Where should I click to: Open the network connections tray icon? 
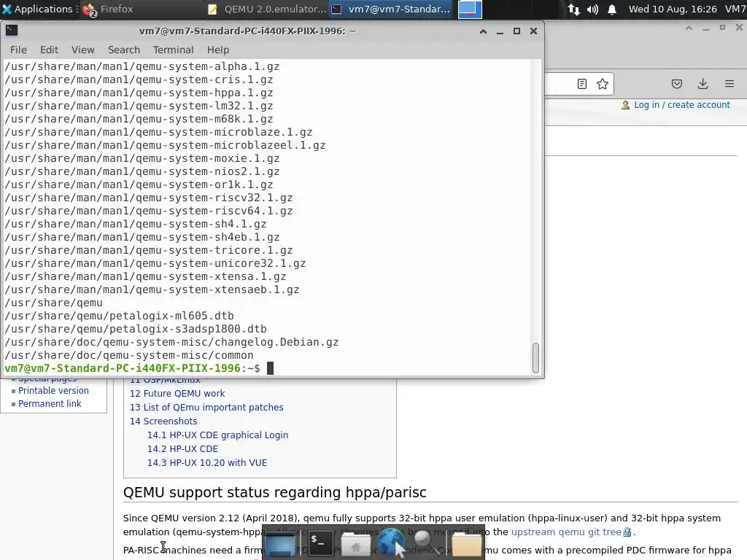coord(574,9)
